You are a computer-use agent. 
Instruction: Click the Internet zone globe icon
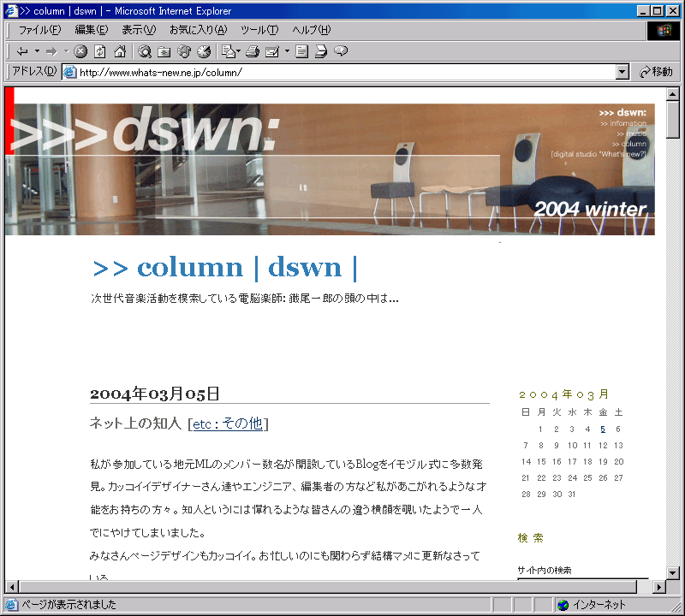[563, 605]
